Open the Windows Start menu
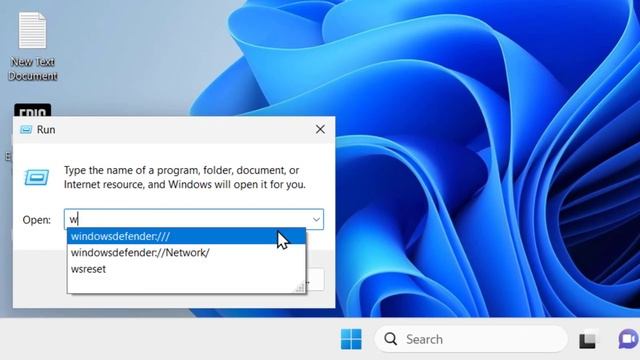The height and width of the screenshot is (360, 640). click(x=351, y=339)
